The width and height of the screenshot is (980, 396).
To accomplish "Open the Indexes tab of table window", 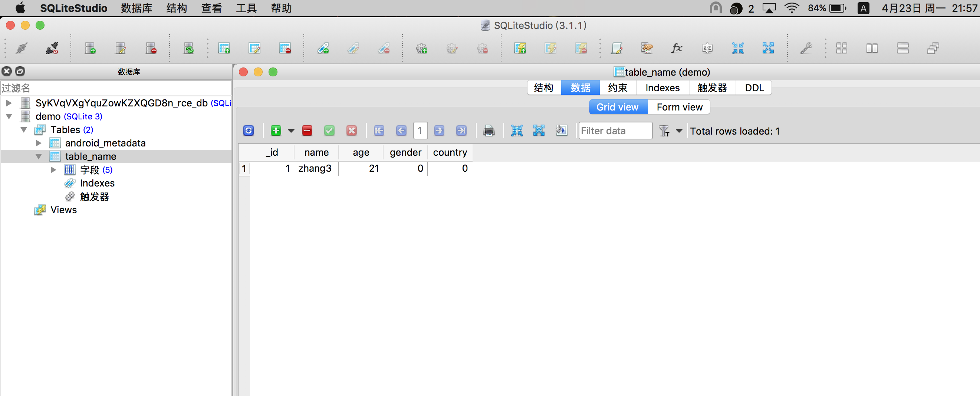I will point(662,88).
